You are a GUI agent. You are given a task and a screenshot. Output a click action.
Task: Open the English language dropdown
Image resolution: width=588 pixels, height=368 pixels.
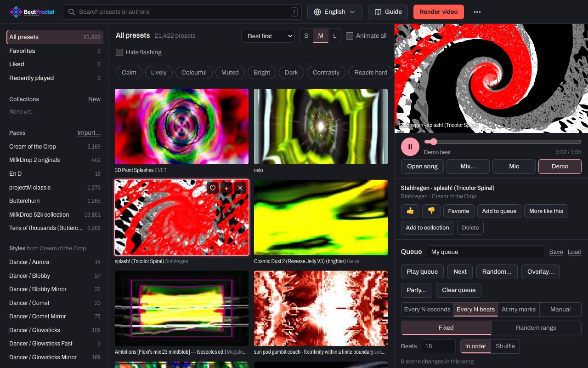pyautogui.click(x=335, y=12)
